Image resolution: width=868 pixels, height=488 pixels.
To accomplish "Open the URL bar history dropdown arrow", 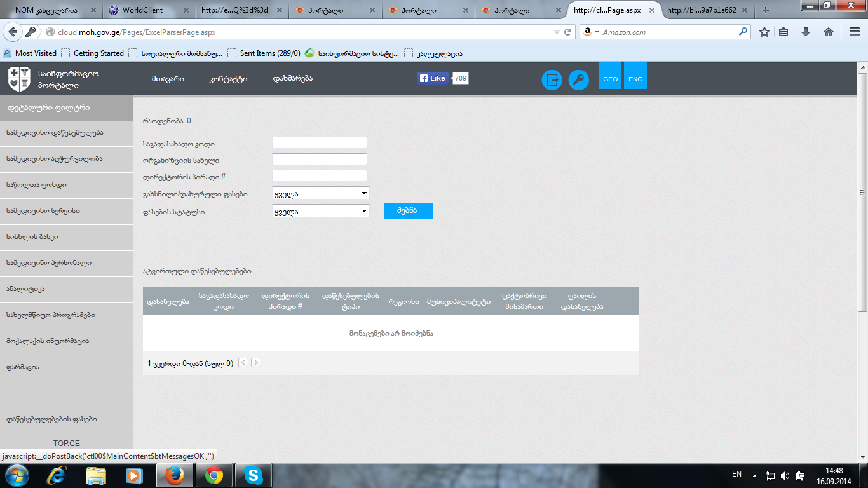I will [x=557, y=32].
